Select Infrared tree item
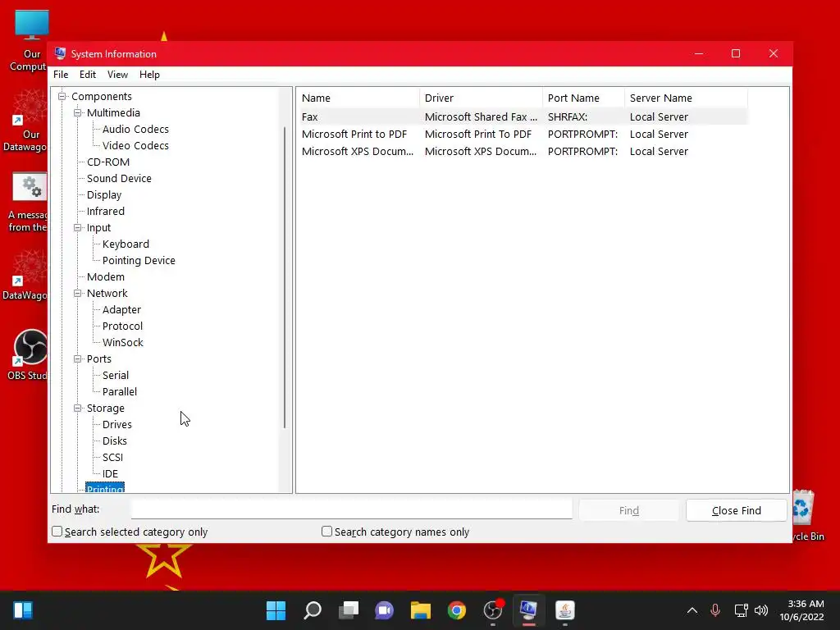 [x=106, y=212]
